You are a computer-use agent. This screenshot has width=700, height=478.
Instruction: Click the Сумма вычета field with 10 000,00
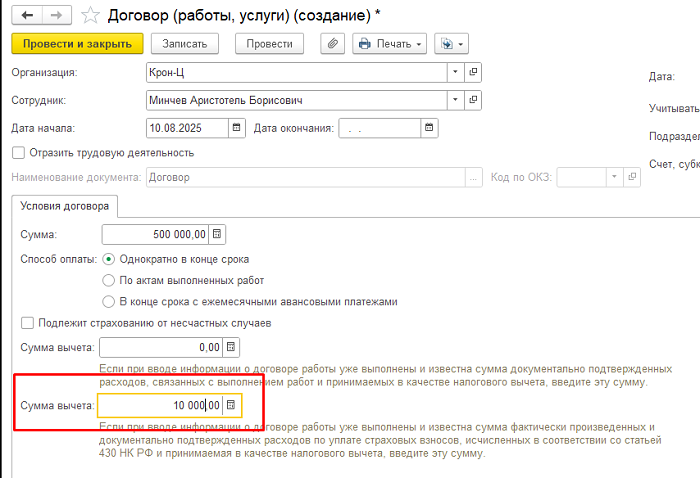pyautogui.click(x=161, y=405)
